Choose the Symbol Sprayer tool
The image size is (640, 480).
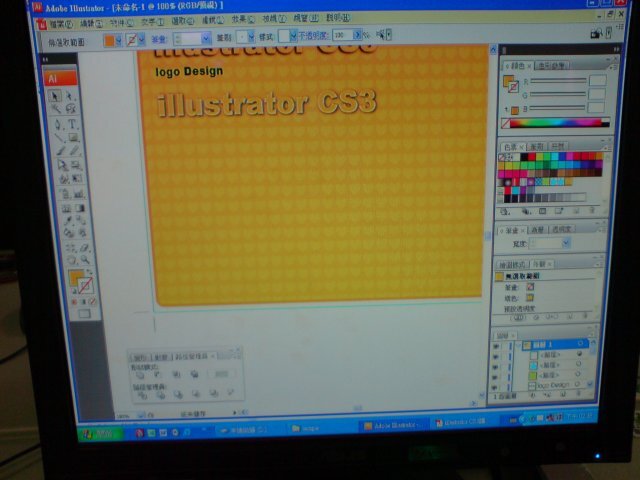click(x=65, y=193)
